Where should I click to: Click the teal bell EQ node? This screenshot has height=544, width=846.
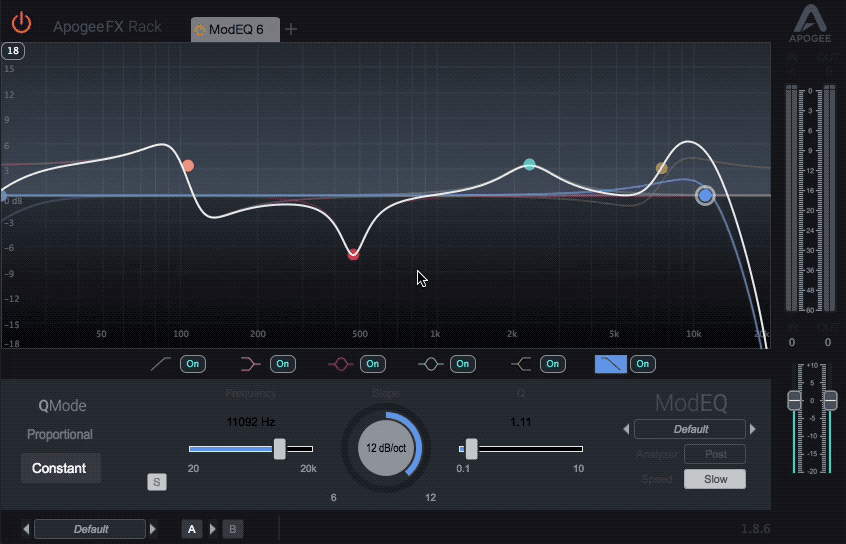pos(529,164)
